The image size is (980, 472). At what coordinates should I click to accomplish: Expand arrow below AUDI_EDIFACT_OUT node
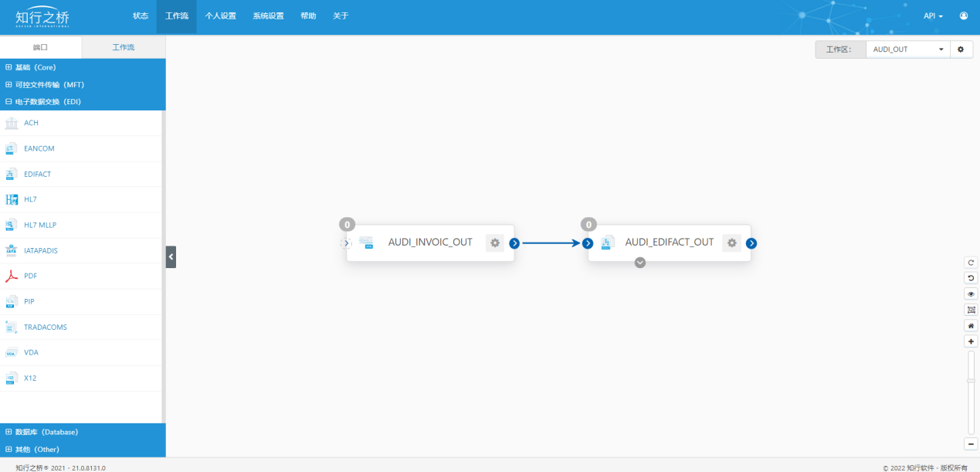tap(640, 263)
